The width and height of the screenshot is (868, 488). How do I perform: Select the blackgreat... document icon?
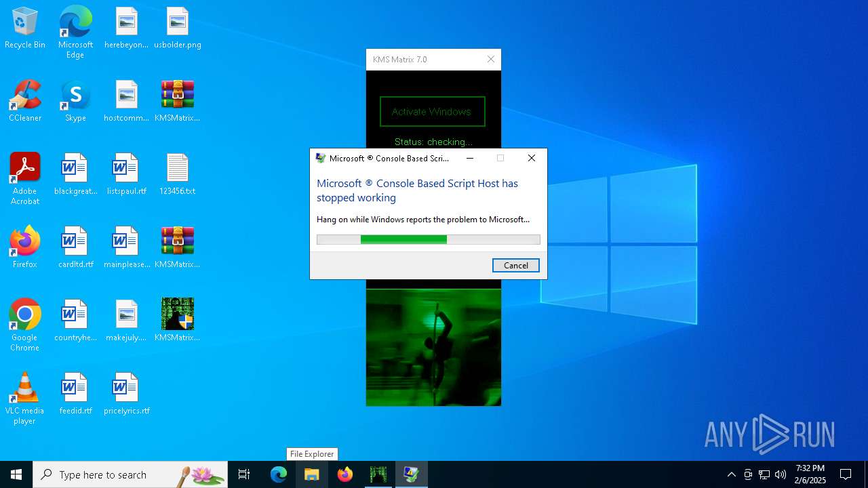pos(75,174)
